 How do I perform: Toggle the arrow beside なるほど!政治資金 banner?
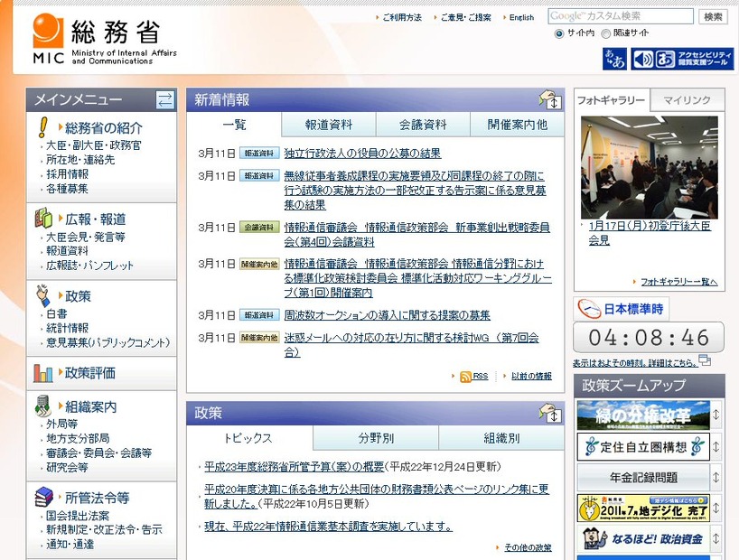click(x=716, y=538)
